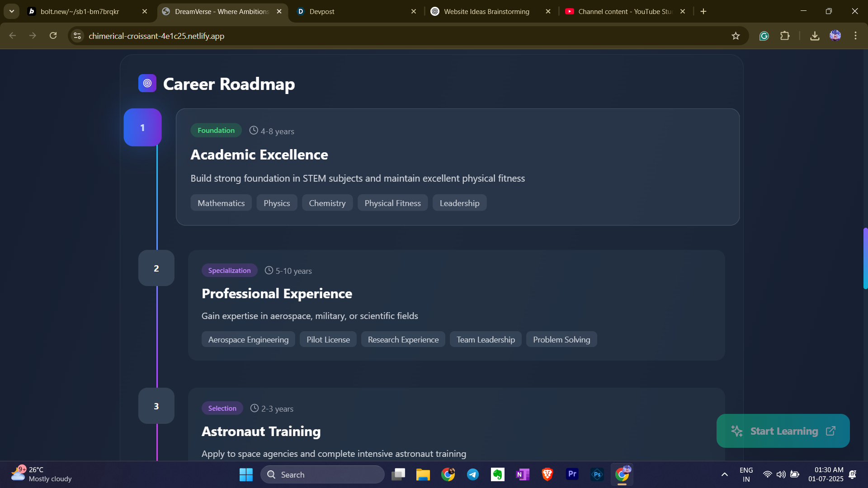
Task: View site information icon in address bar
Action: point(77,36)
